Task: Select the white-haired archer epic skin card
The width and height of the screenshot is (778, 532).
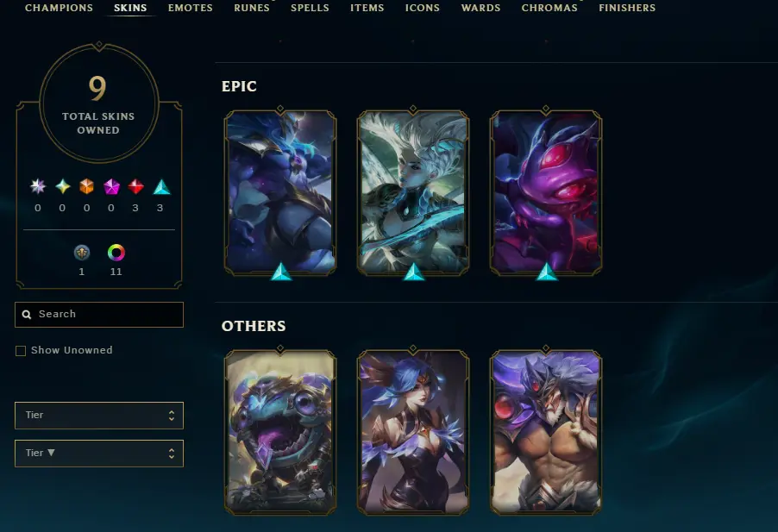Action: (x=413, y=192)
